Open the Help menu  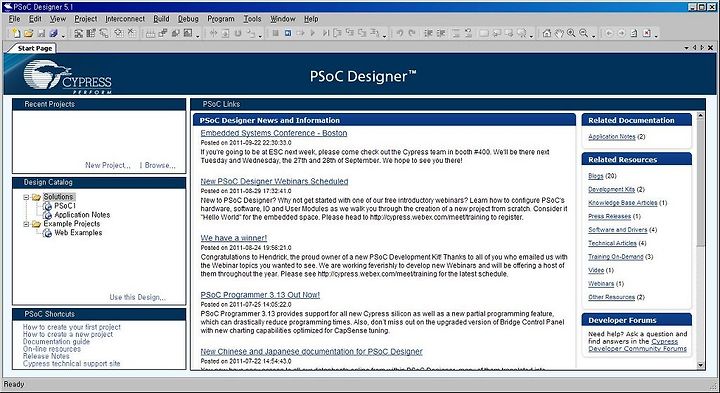pyautogui.click(x=311, y=19)
